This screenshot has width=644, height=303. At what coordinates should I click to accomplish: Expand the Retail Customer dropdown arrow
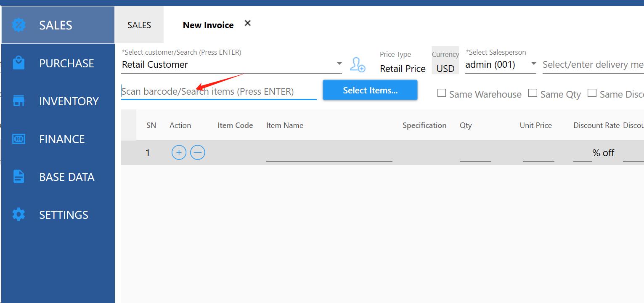(x=339, y=64)
